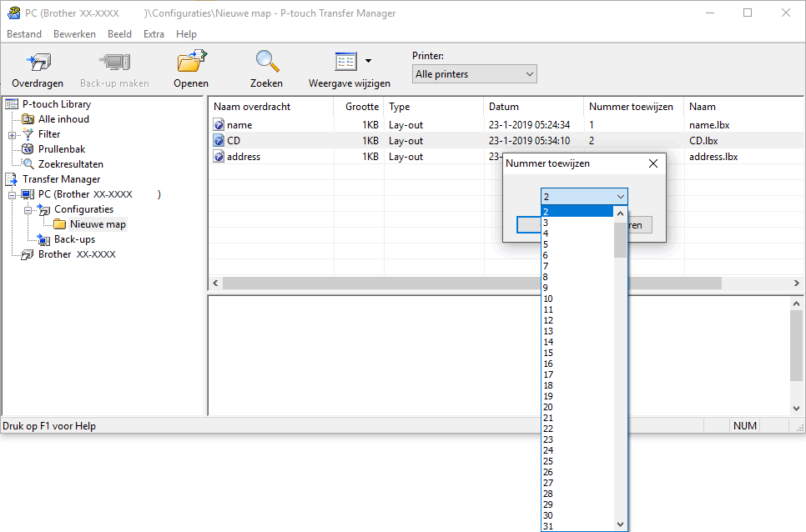Select the 'CD' layout row
This screenshot has height=532, width=806.
click(x=506, y=141)
